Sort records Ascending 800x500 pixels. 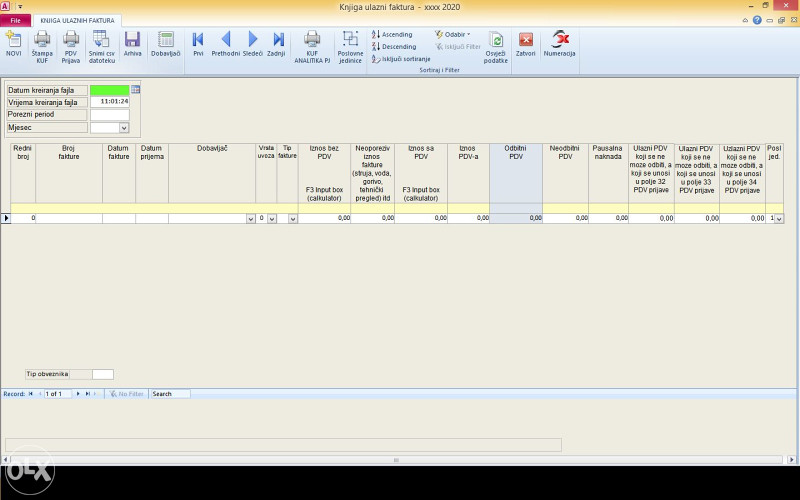tap(392, 34)
